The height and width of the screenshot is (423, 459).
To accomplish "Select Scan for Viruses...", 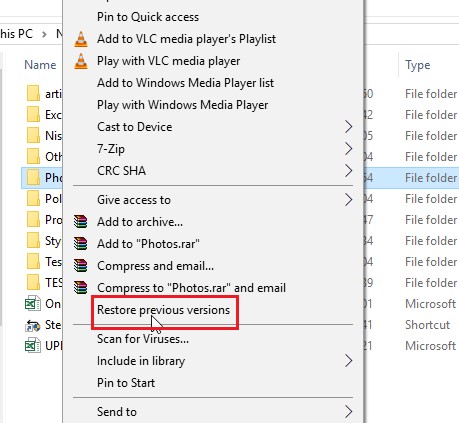I will tap(143, 339).
